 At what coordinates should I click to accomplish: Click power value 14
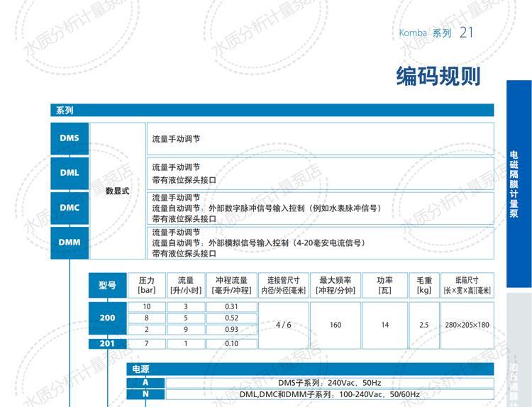click(384, 325)
